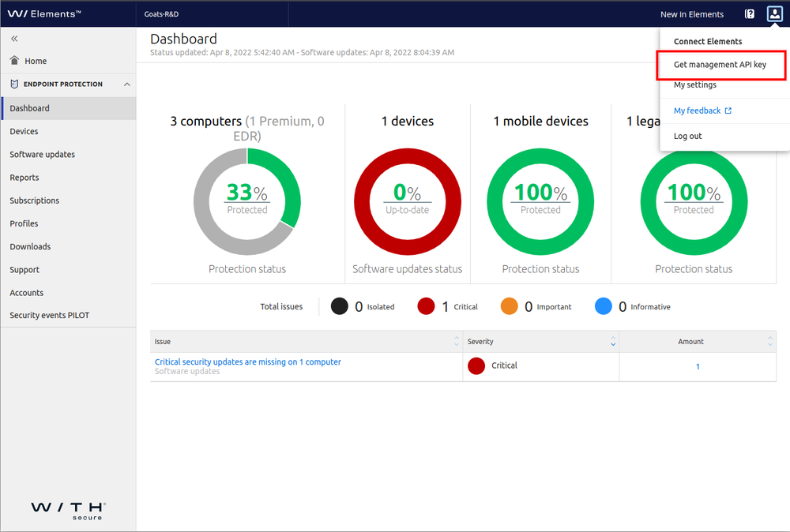
Task: Select the Endpoint Protection shield icon
Action: coord(13,84)
